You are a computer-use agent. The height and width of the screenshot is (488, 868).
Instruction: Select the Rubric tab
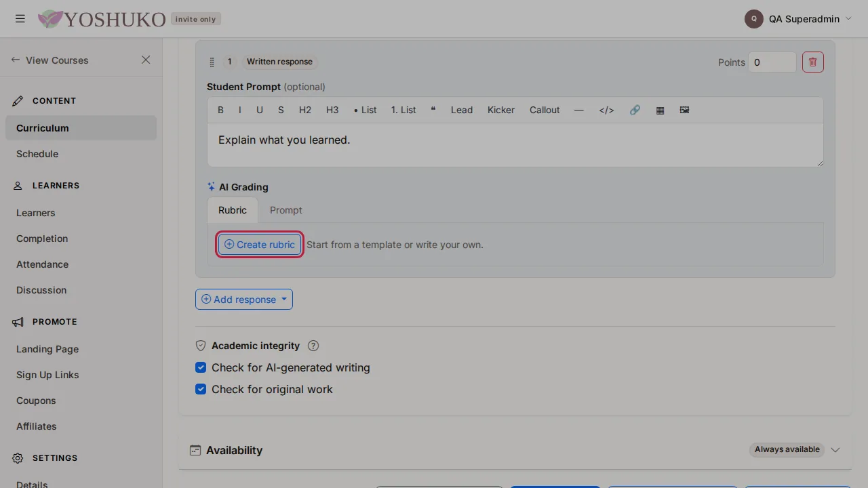coord(233,210)
